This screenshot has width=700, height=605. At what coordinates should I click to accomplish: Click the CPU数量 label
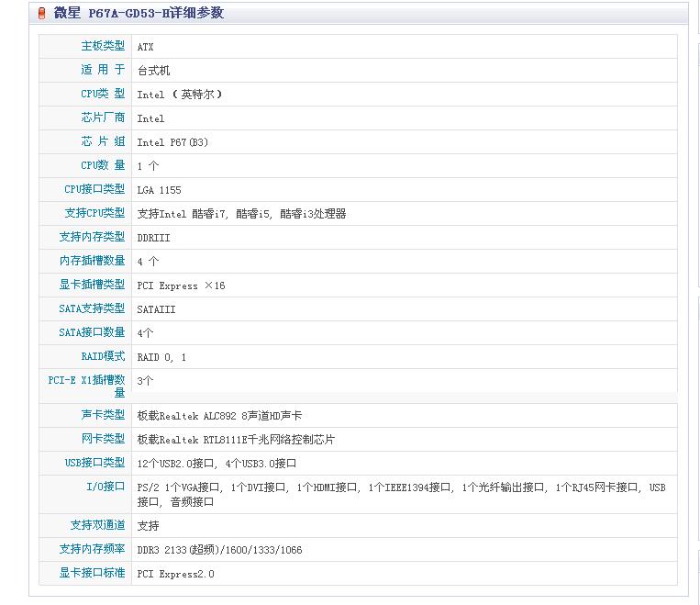pos(103,165)
